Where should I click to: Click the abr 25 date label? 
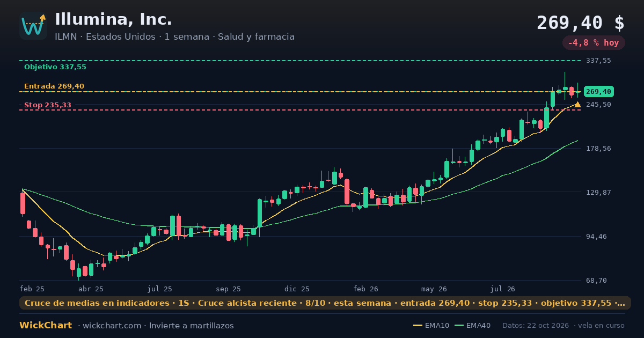point(91,289)
